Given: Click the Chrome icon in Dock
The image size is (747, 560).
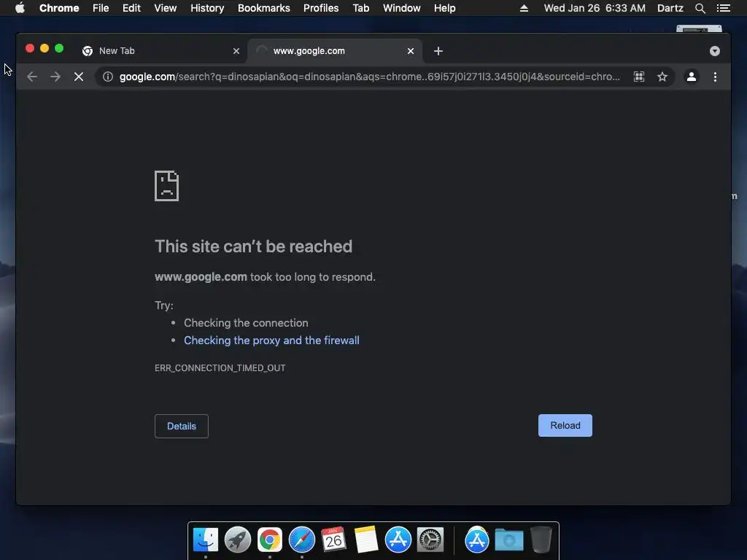Looking at the screenshot, I should pyautogui.click(x=270, y=540).
